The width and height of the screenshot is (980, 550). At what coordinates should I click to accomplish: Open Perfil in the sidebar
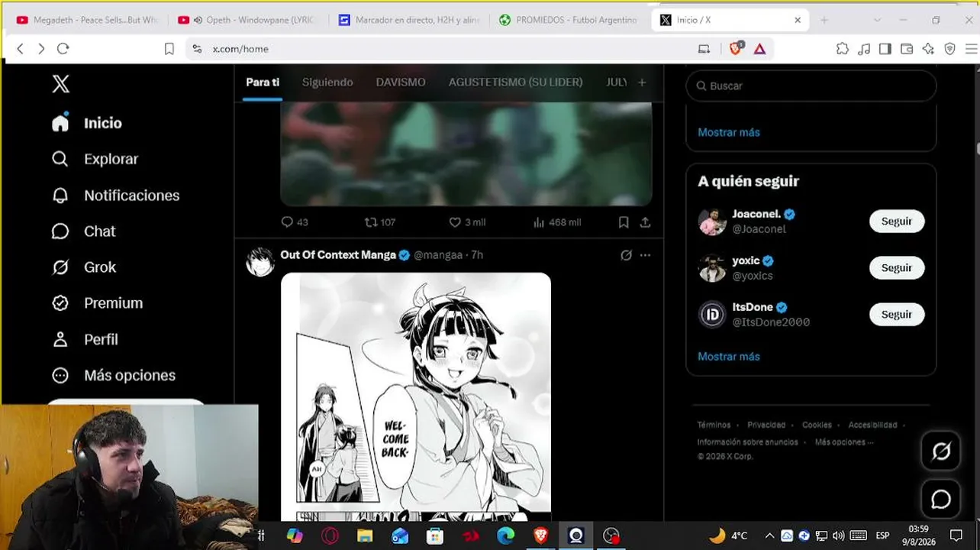pos(84,339)
